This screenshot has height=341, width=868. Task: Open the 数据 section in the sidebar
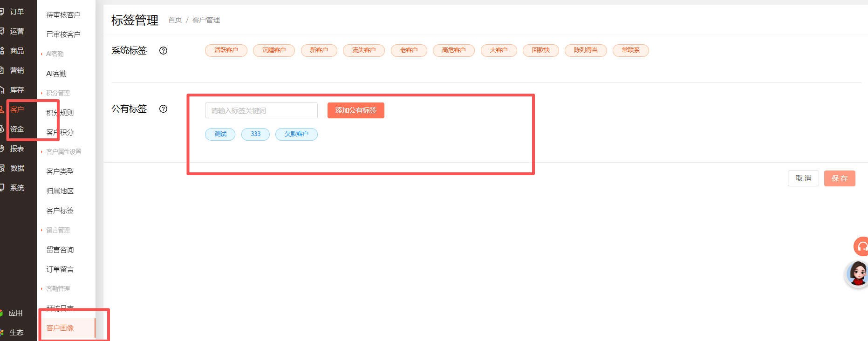coord(17,168)
